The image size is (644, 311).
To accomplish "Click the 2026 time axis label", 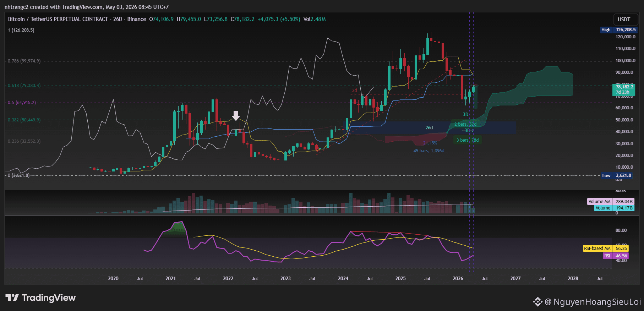I will tap(458, 278).
